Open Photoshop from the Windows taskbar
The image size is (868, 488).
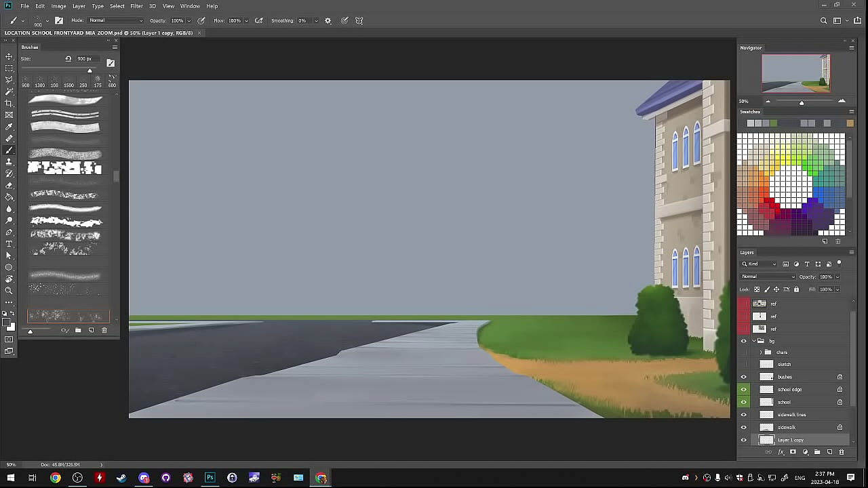click(210, 478)
